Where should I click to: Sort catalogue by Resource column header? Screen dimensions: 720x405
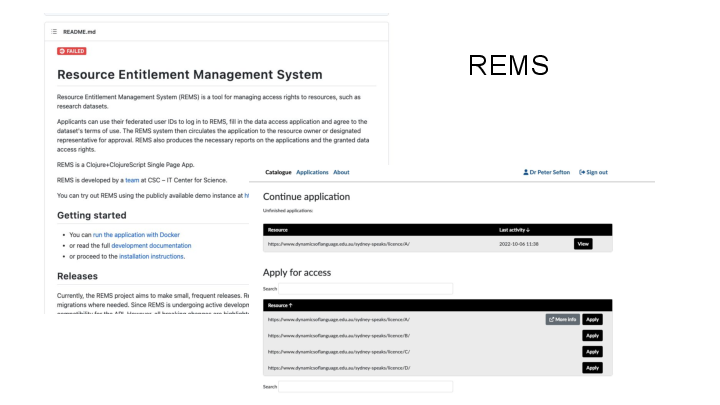point(280,305)
